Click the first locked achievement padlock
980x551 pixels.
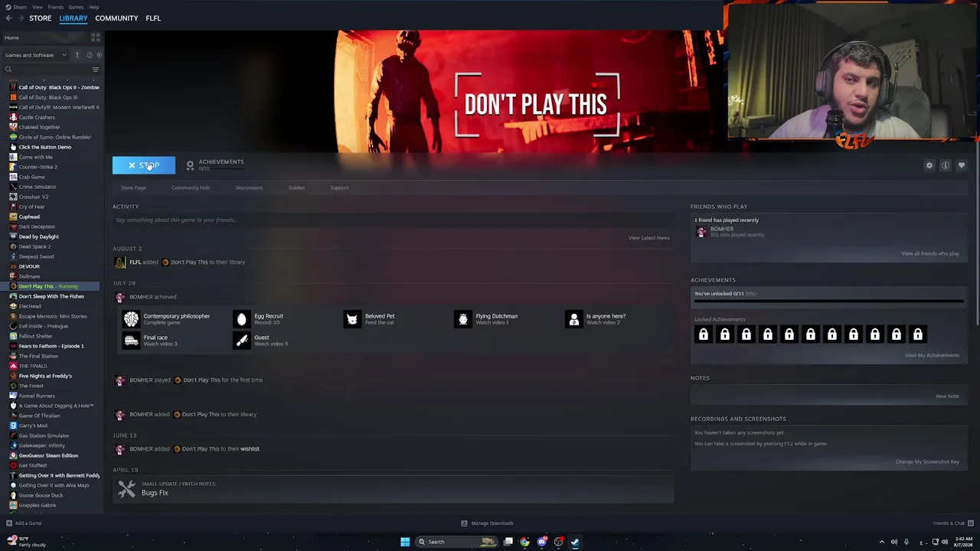pyautogui.click(x=704, y=334)
